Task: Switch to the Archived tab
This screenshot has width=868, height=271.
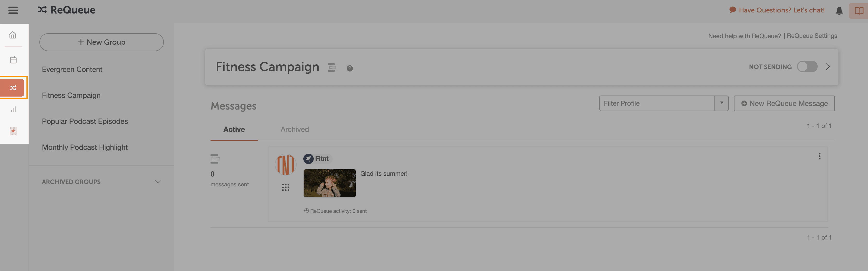Action: pyautogui.click(x=294, y=130)
